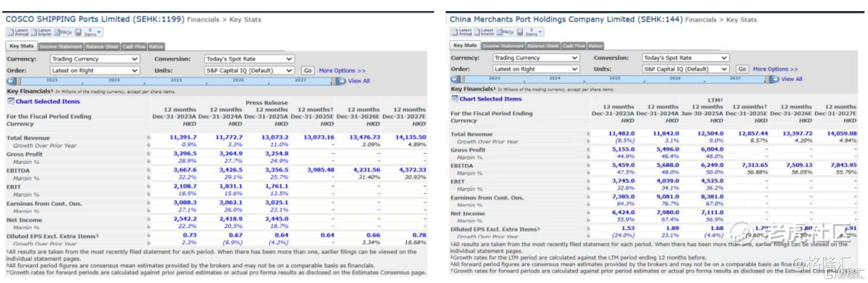Click chart icon beside China Merchants Gross Profit row
This screenshot has height=283, width=868.
click(x=588, y=150)
